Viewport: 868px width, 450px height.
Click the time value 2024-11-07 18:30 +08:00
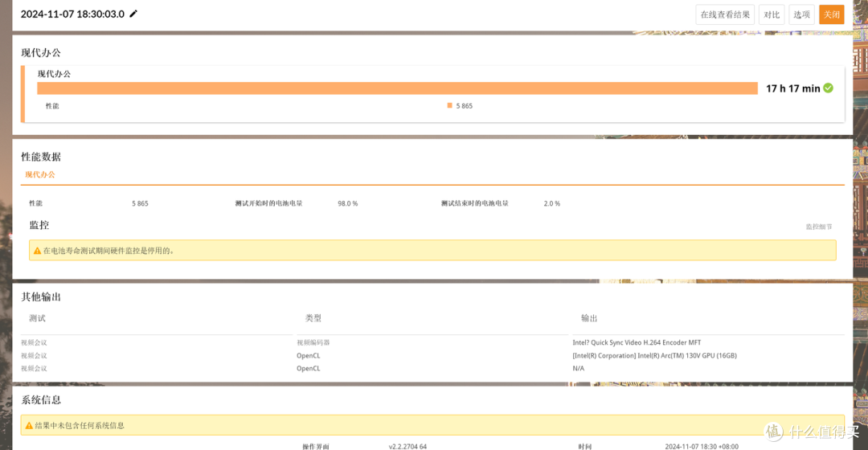(x=702, y=446)
